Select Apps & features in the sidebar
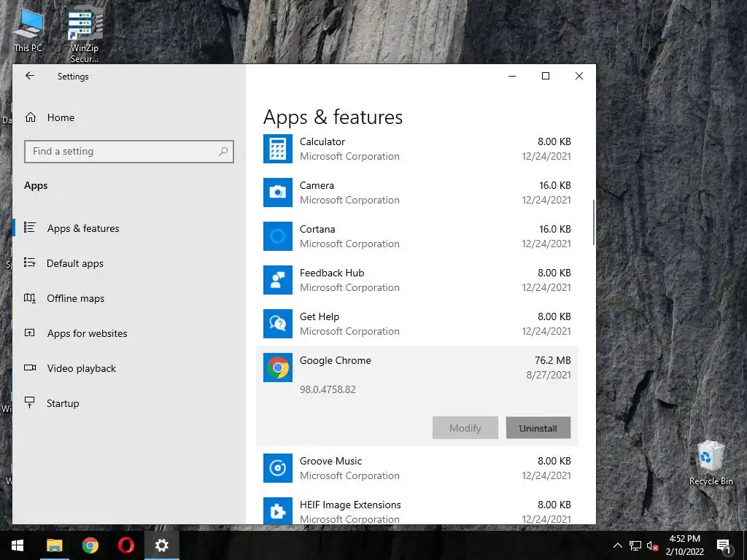 [83, 228]
